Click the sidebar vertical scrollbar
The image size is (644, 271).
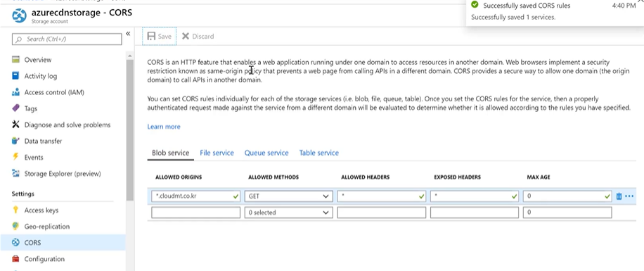130,130
